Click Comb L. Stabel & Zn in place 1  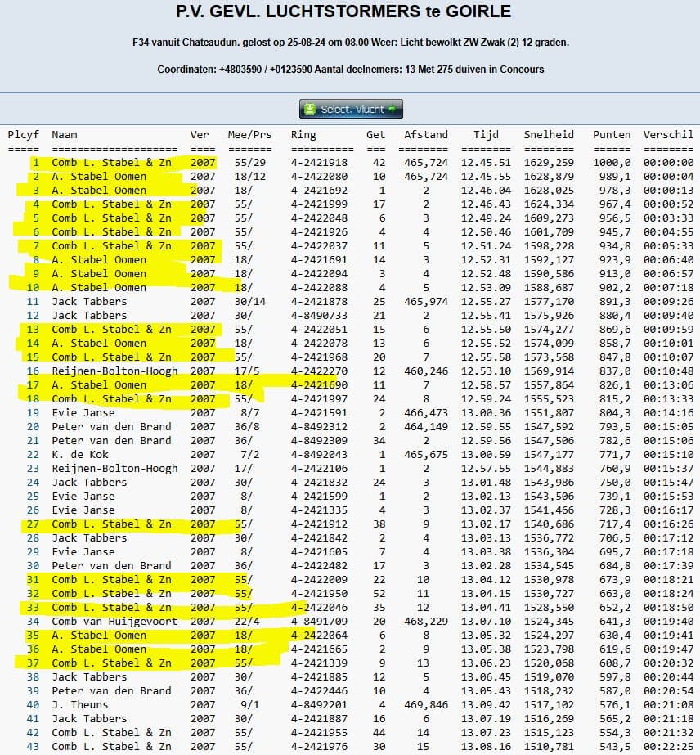click(x=111, y=162)
